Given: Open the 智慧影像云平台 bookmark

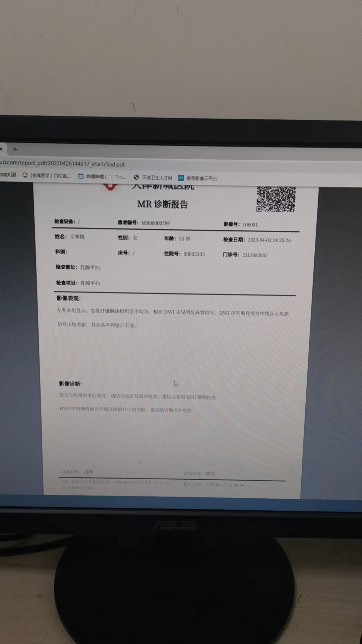Looking at the screenshot, I should tap(197, 178).
